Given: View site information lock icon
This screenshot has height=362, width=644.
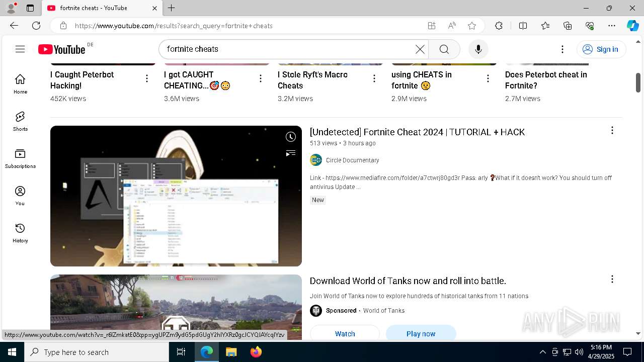Looking at the screenshot, I should click(x=63, y=26).
